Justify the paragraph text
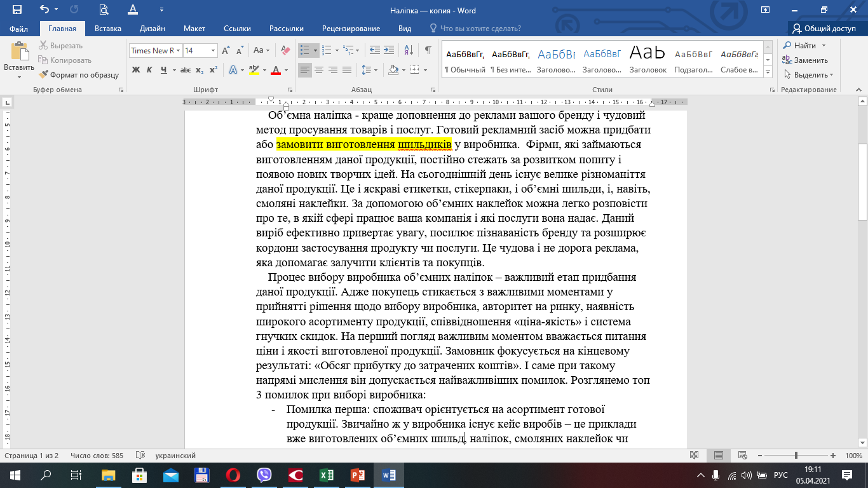Viewport: 868px width, 488px height. [346, 70]
